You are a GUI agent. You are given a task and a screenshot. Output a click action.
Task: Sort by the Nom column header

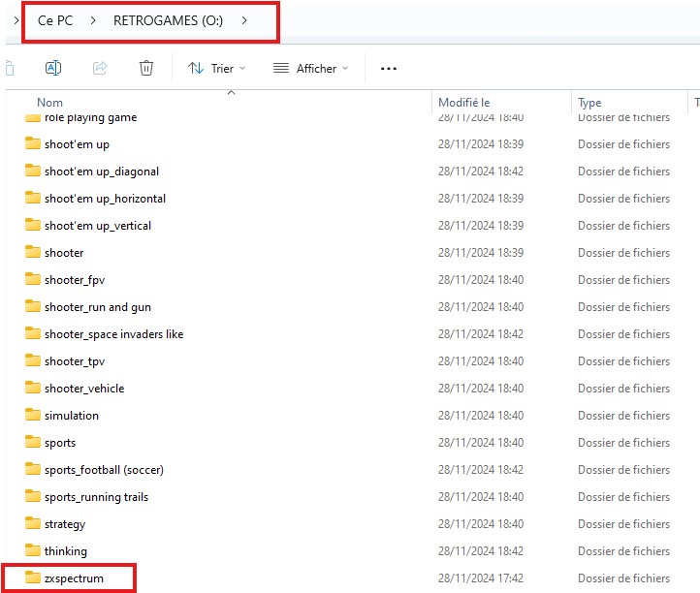point(50,103)
